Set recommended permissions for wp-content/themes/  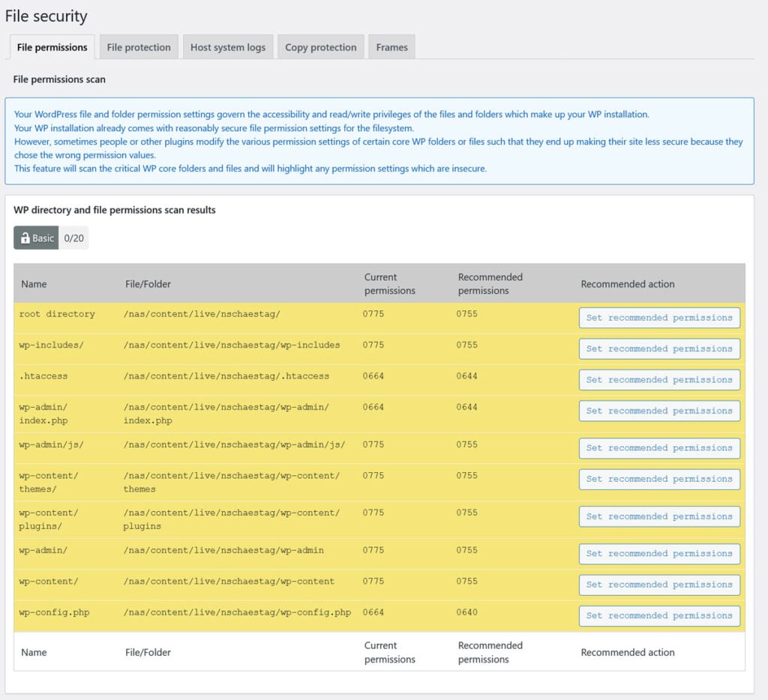[x=658, y=478]
